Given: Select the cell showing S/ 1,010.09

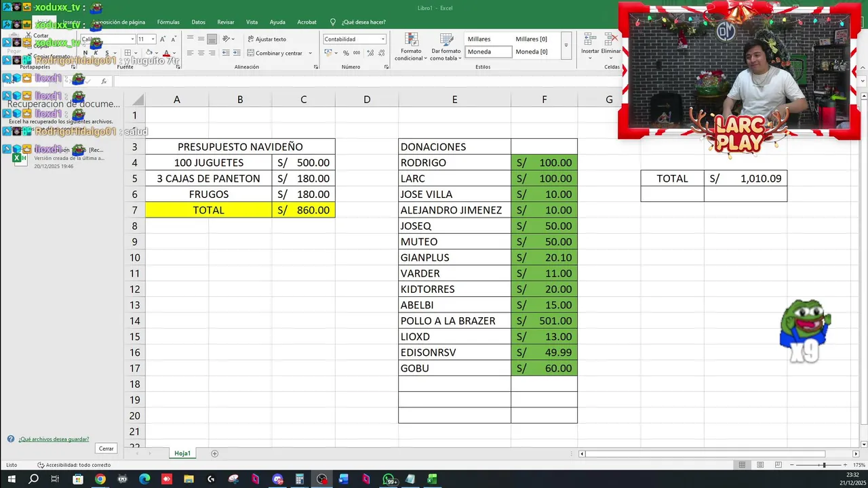Looking at the screenshot, I should point(745,178).
